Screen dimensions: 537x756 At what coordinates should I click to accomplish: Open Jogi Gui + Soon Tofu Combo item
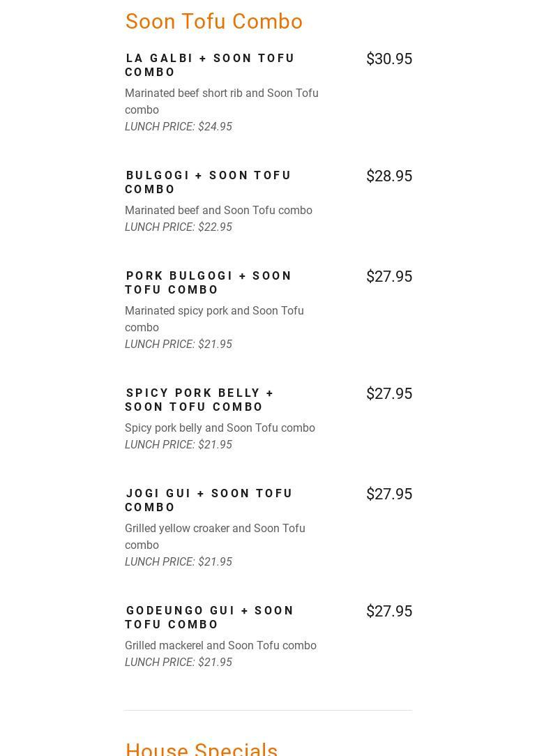click(209, 500)
